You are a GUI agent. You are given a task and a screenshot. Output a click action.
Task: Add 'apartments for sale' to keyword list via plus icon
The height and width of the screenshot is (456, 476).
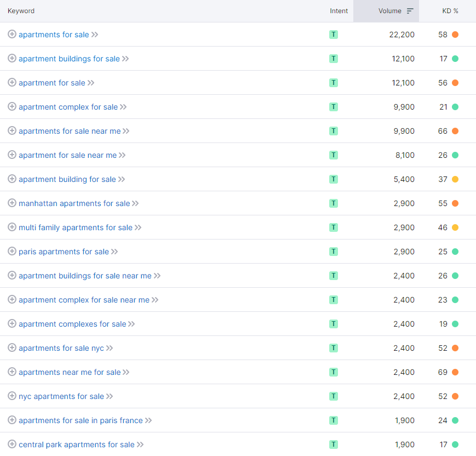coord(12,34)
